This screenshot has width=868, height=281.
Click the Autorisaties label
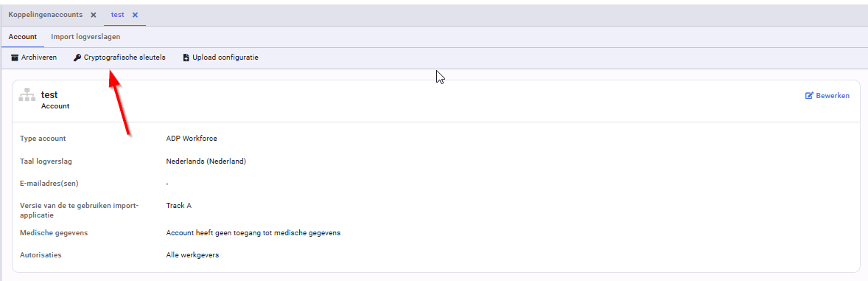coord(41,255)
